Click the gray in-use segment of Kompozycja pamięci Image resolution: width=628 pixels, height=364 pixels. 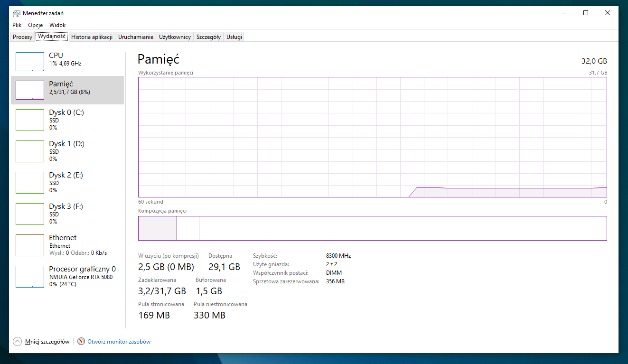click(157, 228)
